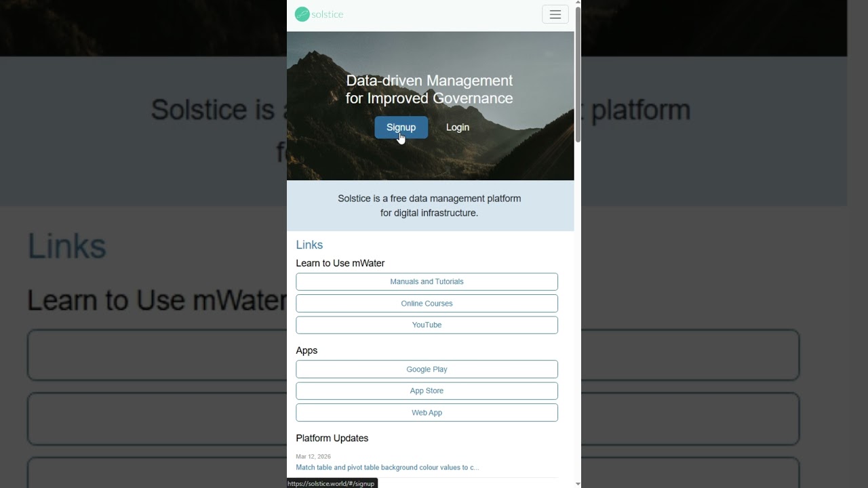Click the 'solstice' wordmark text
The width and height of the screenshot is (868, 488).
tap(328, 14)
